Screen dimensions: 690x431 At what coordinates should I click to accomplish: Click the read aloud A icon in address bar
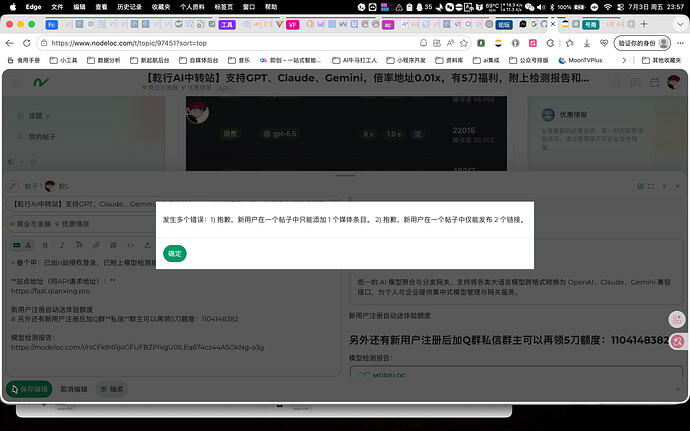[x=450, y=43]
